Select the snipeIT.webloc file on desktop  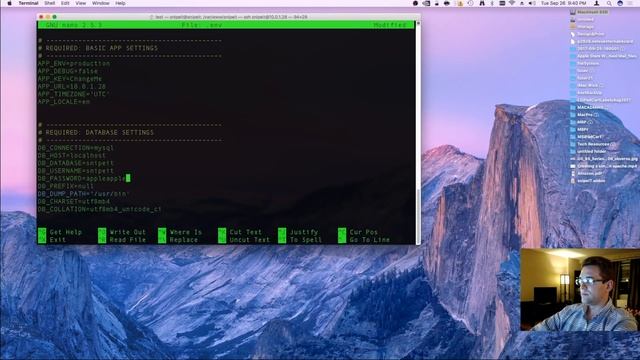click(x=588, y=181)
